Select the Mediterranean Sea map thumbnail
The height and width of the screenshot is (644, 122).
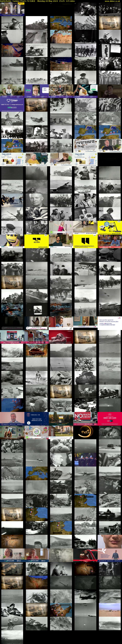tap(36, 473)
